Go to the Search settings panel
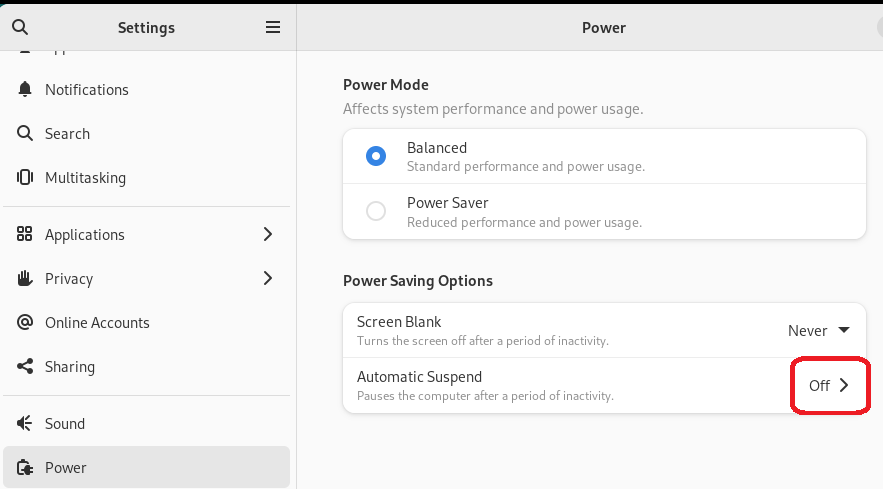 [x=67, y=134]
